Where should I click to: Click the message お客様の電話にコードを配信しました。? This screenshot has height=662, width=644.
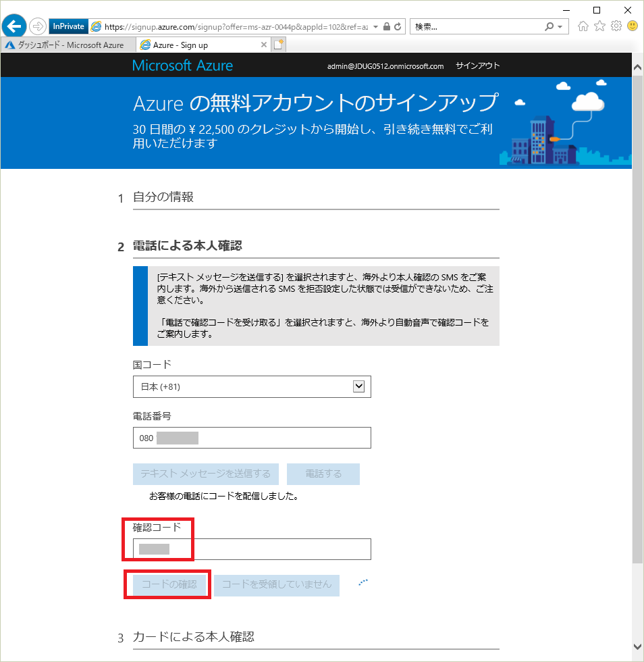click(x=223, y=496)
